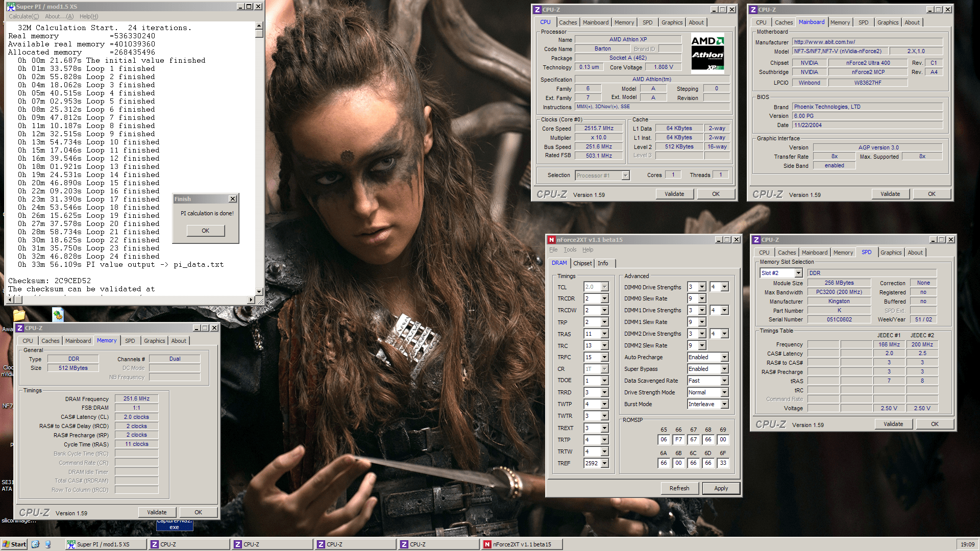
Task: Expand the TREF 2592 dropdown
Action: coord(605,463)
